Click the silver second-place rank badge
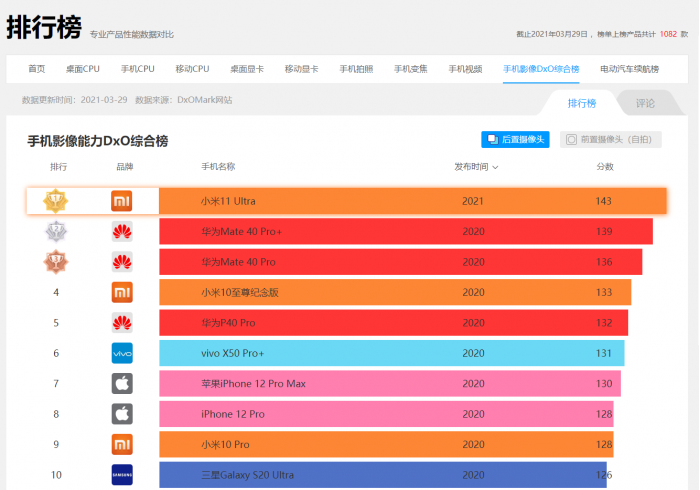Screen dimensions: 700x490 pos(56,232)
